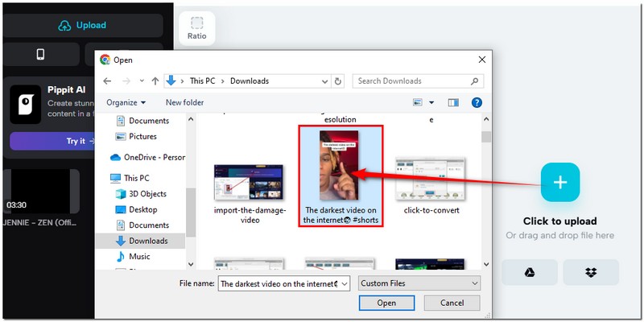Image resolution: width=644 pixels, height=322 pixels.
Task: Import from Dropbox icon
Action: click(591, 273)
